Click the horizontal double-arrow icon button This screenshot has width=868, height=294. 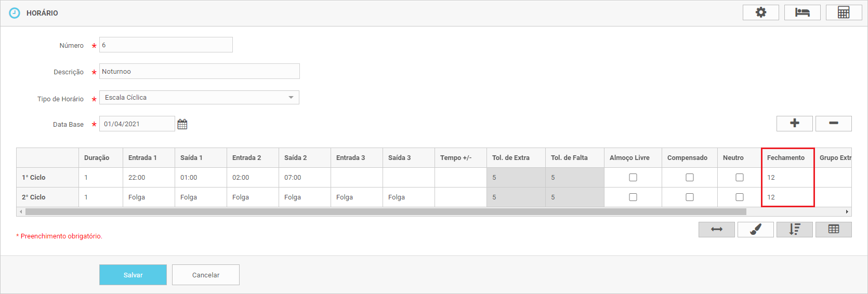click(x=716, y=229)
